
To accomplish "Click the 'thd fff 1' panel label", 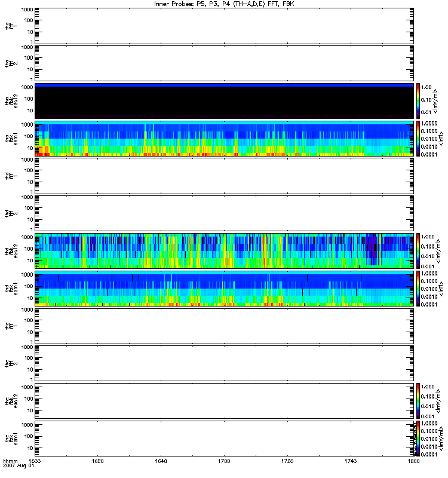I will tap(11, 176).
